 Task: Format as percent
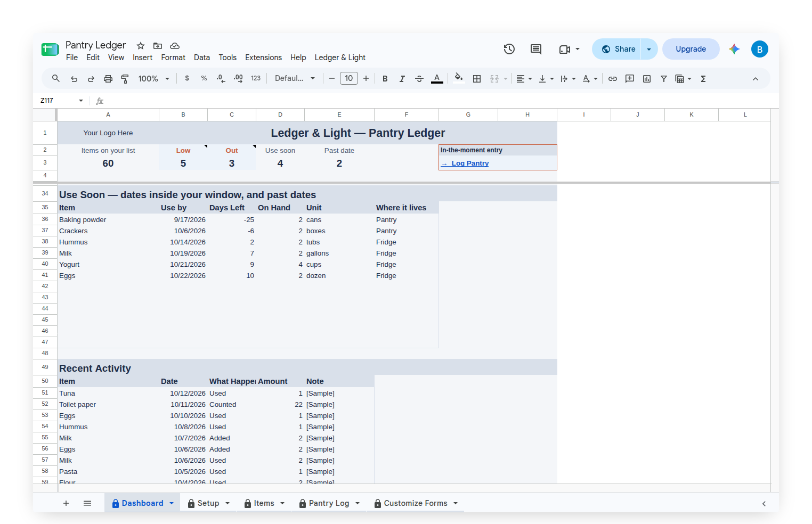[x=204, y=78]
